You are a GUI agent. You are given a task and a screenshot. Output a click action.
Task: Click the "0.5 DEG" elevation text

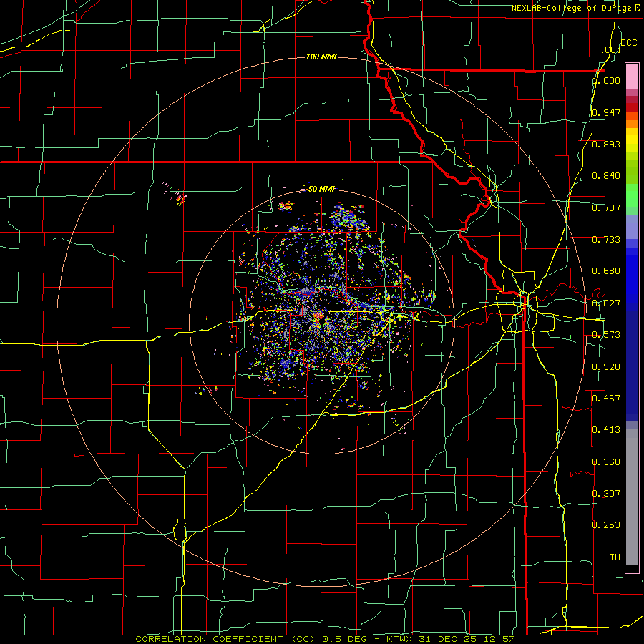click(x=346, y=639)
